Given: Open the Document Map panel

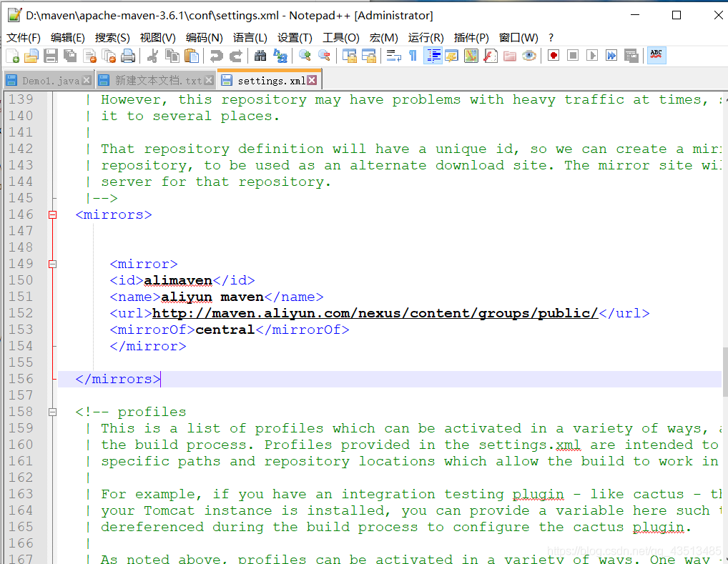Looking at the screenshot, I should 471,56.
